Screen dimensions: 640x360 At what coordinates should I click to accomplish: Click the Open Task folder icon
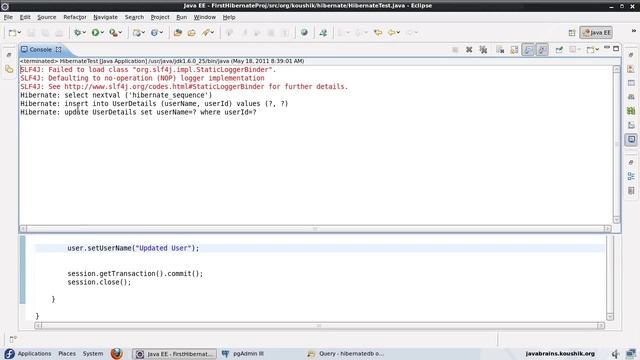click(x=191, y=33)
